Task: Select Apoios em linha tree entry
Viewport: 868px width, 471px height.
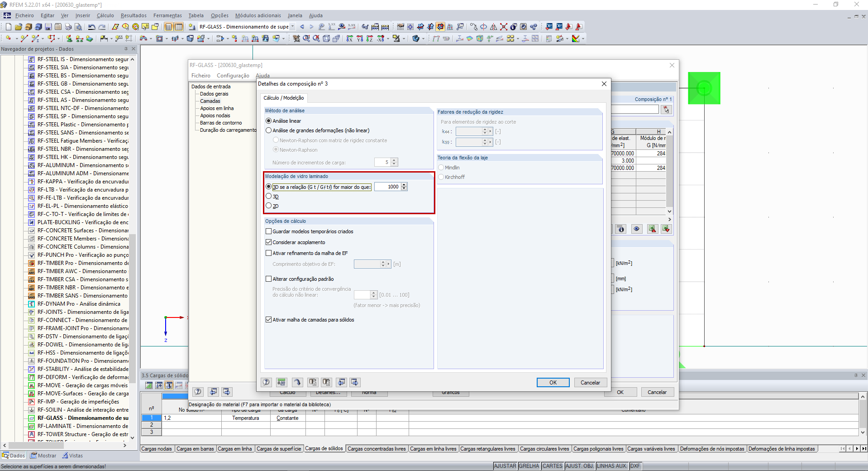Action: point(217,108)
